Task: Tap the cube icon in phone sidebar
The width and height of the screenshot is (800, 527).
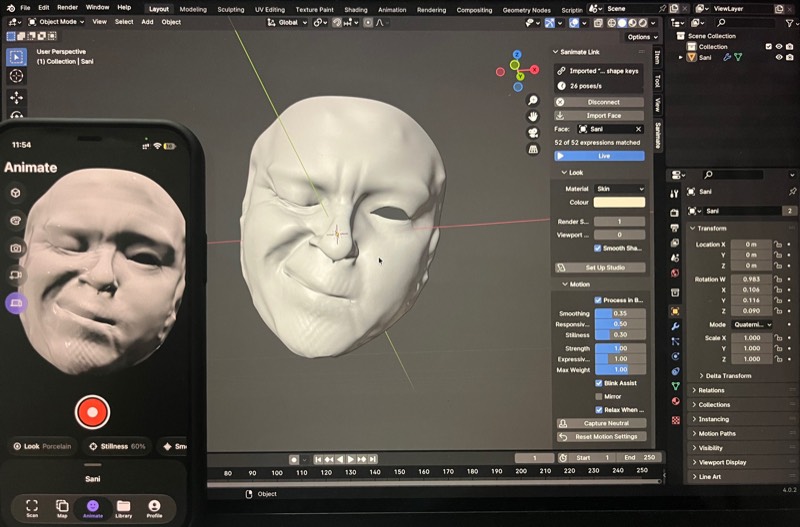Action: click(x=16, y=193)
